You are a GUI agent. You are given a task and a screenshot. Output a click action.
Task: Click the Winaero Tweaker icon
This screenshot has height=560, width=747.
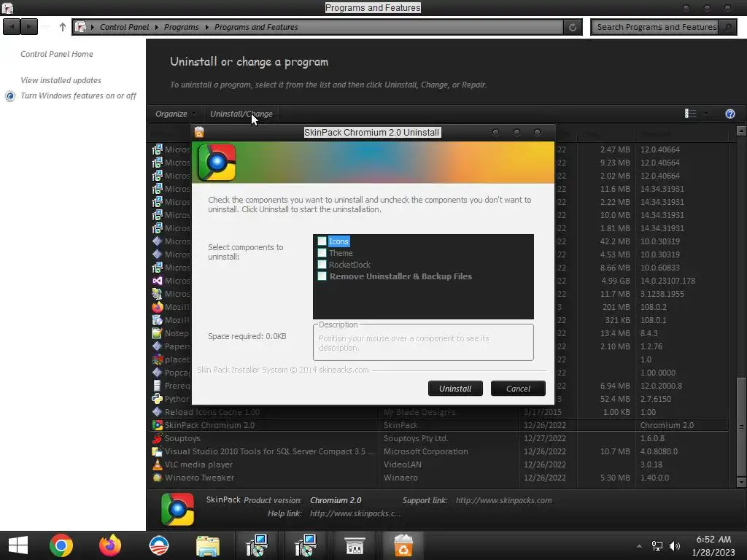tap(158, 478)
